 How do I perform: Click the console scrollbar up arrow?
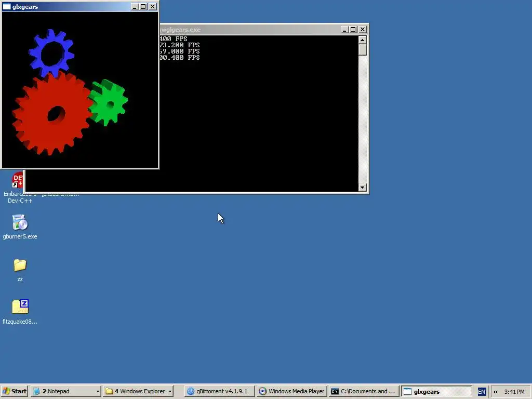(x=362, y=40)
